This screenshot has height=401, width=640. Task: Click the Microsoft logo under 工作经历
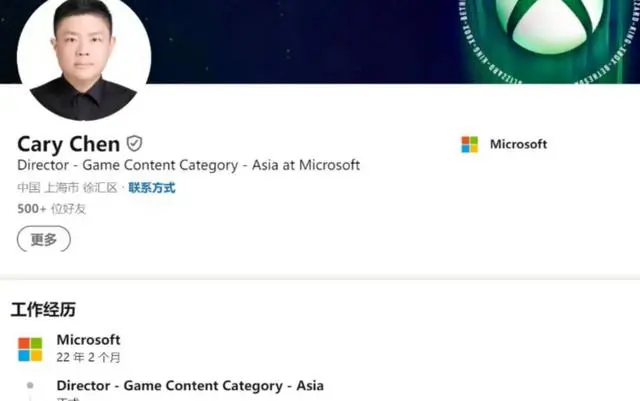point(30,350)
